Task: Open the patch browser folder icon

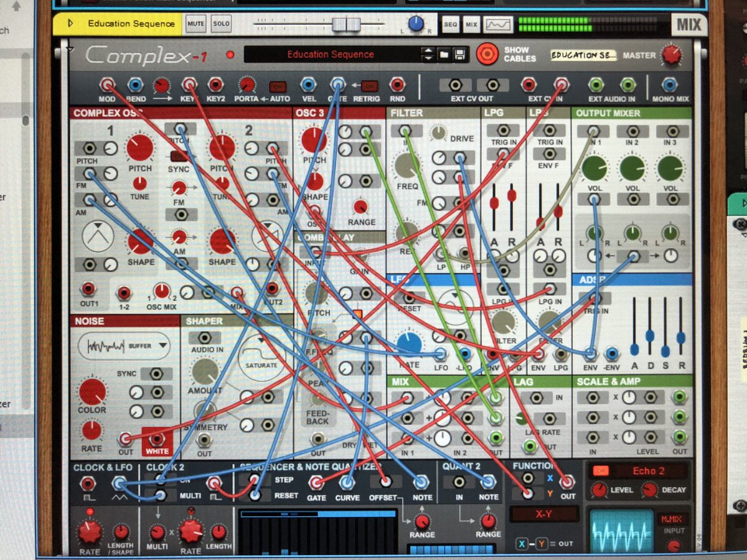Action: tap(444, 54)
